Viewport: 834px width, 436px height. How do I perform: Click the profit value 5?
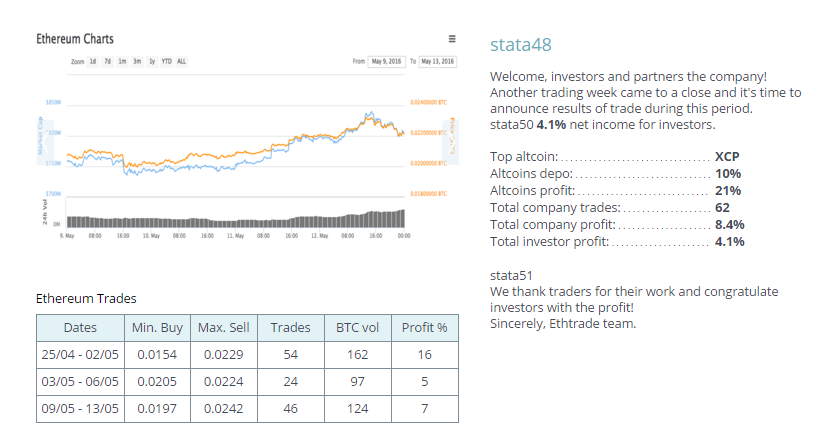pyautogui.click(x=424, y=382)
